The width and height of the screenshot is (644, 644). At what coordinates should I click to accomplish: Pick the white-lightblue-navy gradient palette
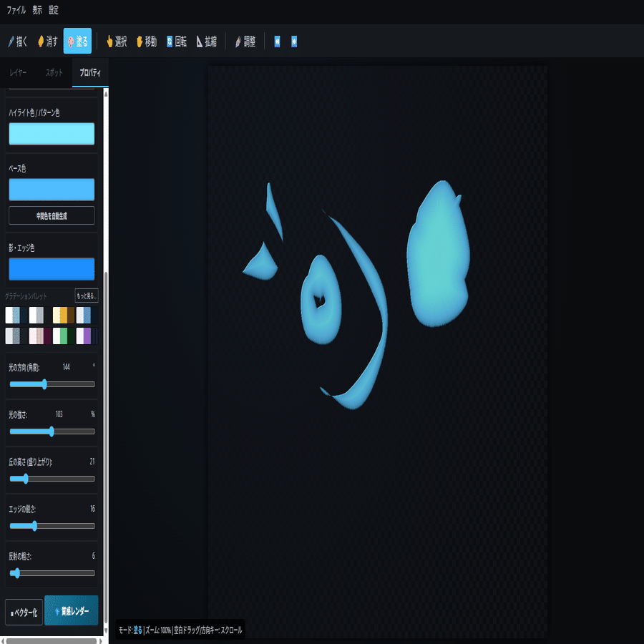[16, 315]
